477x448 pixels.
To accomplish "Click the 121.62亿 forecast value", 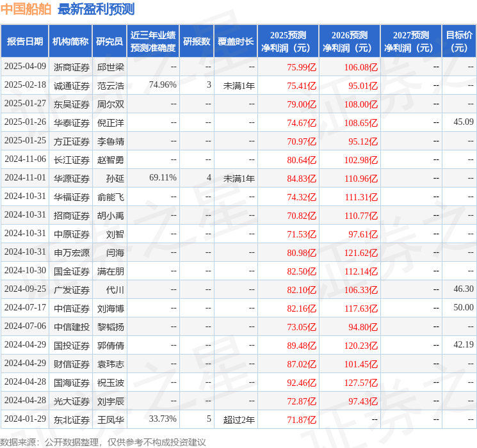I will click(x=361, y=253).
